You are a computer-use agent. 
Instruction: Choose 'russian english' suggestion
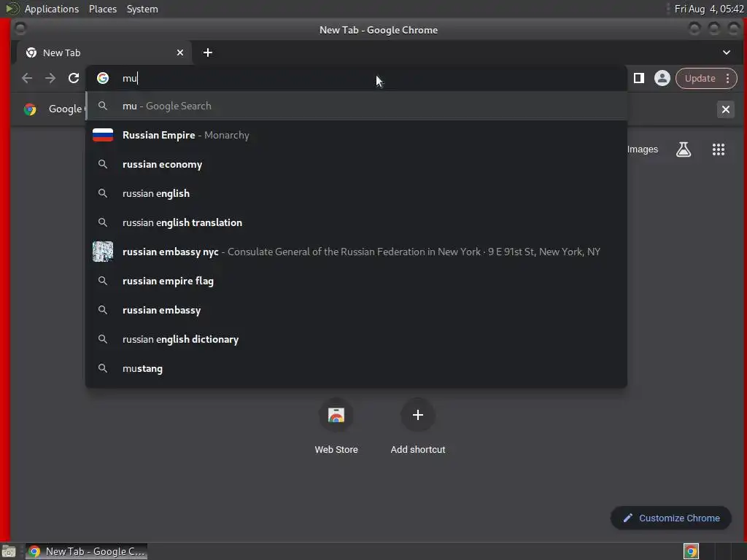click(x=356, y=193)
